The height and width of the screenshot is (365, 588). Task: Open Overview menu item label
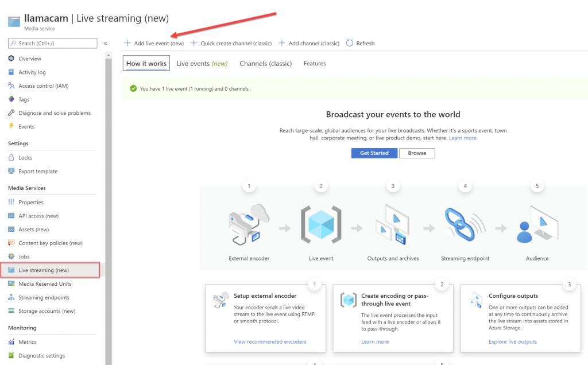30,59
